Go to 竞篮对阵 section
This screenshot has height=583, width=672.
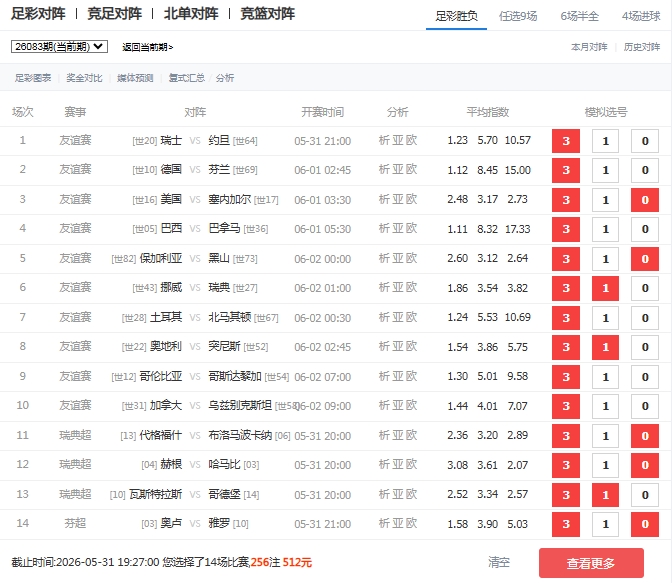pos(267,14)
